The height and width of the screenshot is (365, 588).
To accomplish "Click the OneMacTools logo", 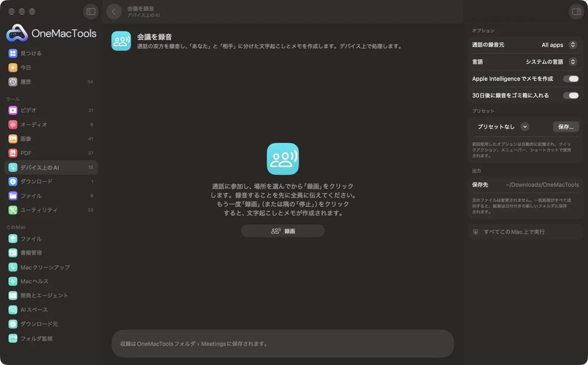I will (x=51, y=33).
